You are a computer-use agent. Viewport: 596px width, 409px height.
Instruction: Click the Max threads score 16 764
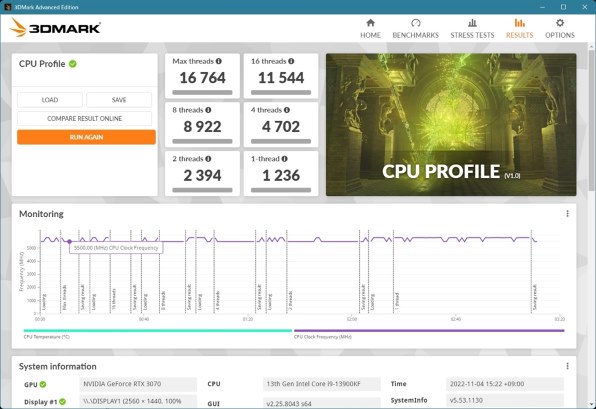202,78
